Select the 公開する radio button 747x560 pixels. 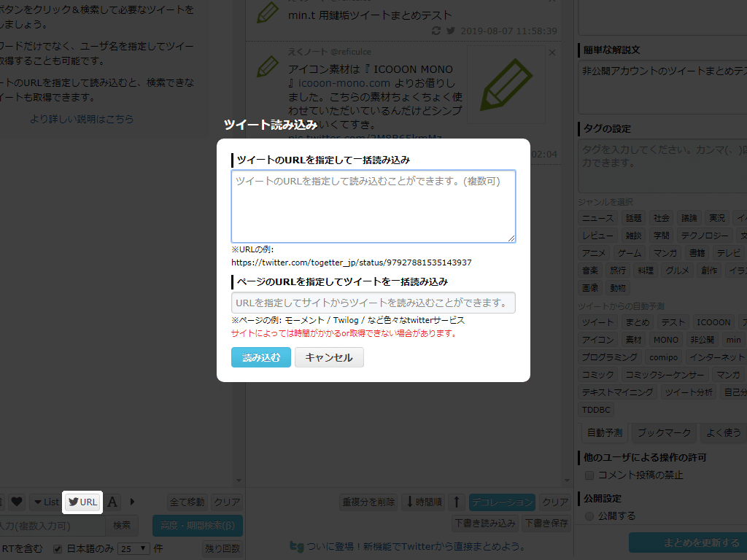[x=589, y=516]
